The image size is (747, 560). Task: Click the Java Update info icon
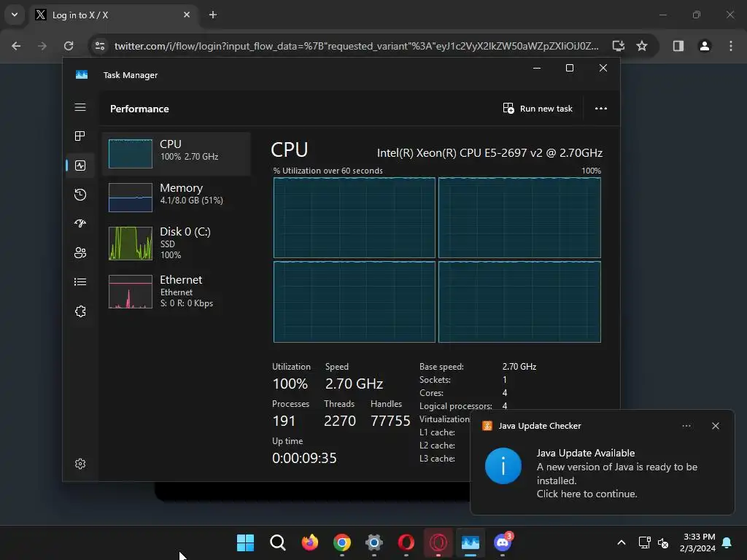503,466
